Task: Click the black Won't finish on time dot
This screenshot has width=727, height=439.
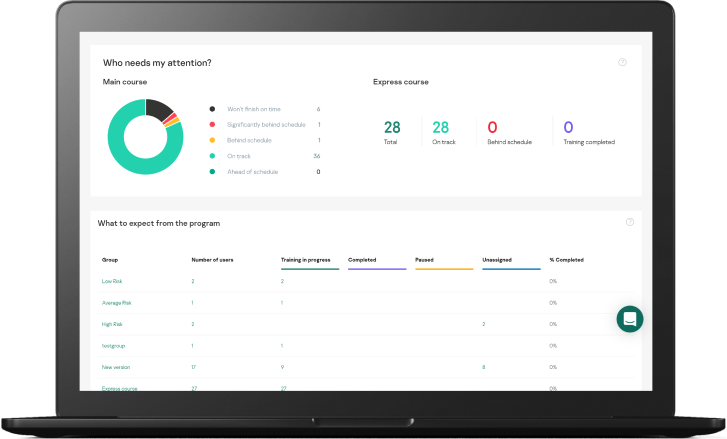Action: pos(211,108)
